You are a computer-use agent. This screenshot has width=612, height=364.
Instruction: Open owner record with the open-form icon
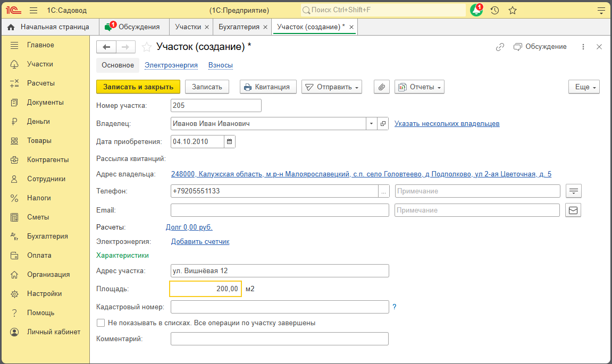[383, 124]
